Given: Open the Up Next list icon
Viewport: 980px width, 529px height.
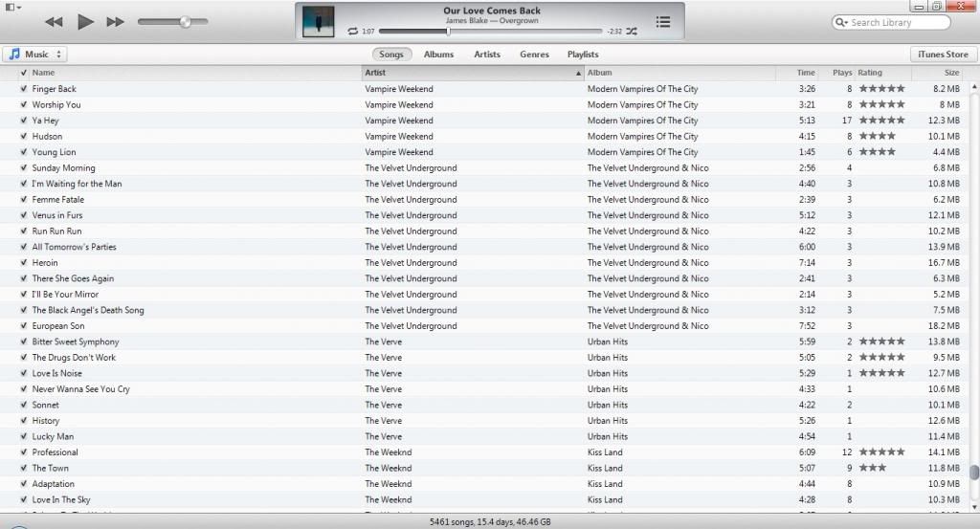Looking at the screenshot, I should coord(663,22).
